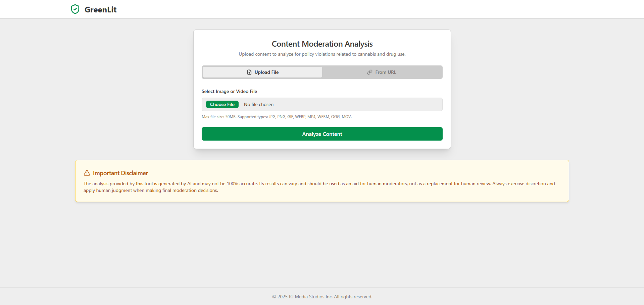
Task: Click the 'Supported types' list of file formats
Action: pyautogui.click(x=310, y=117)
